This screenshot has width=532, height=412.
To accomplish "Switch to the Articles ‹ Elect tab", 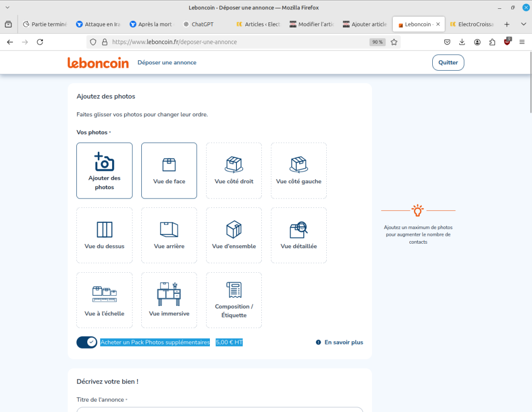I will [259, 24].
